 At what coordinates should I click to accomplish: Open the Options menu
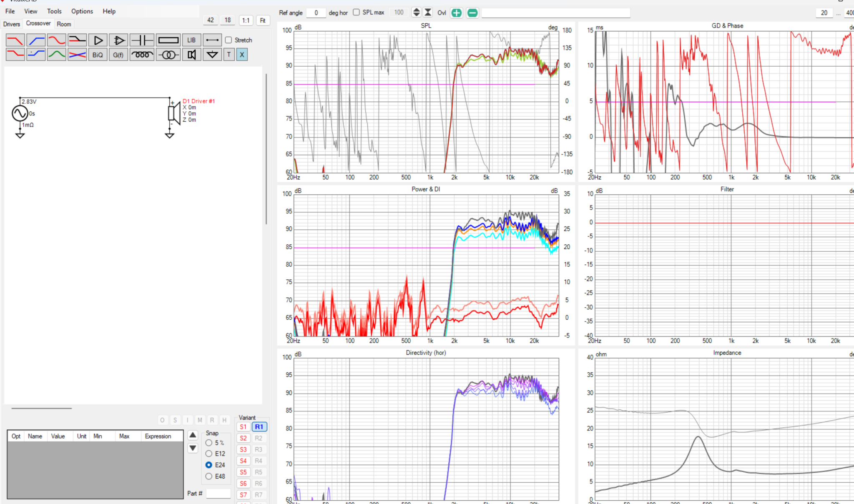tap(82, 11)
